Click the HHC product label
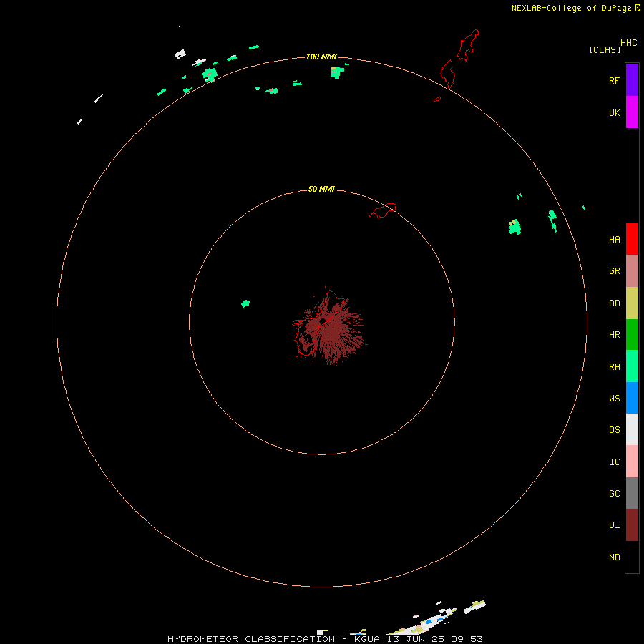This screenshot has height=644, width=644. (628, 43)
